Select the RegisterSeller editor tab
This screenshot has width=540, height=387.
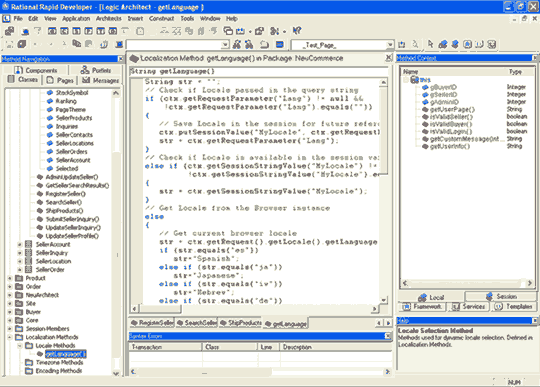153,323
